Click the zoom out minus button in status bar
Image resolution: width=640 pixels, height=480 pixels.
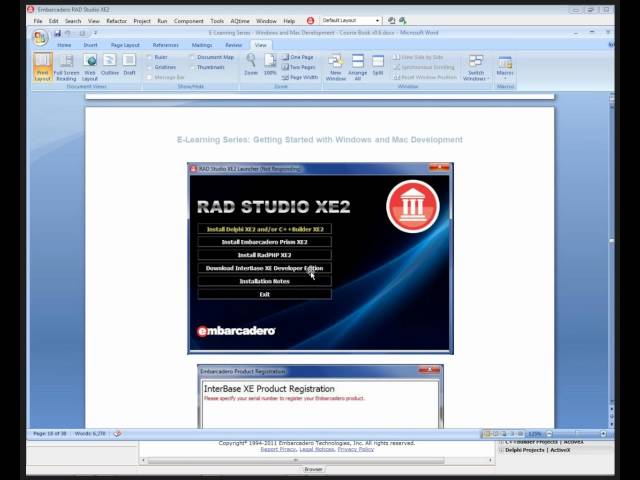pos(549,433)
